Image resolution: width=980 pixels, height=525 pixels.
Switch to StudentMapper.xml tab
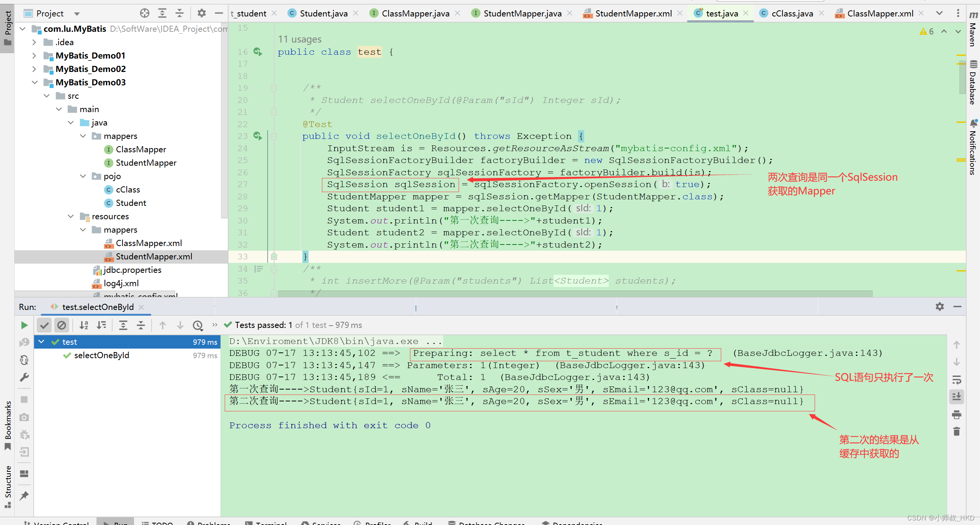[x=634, y=13]
